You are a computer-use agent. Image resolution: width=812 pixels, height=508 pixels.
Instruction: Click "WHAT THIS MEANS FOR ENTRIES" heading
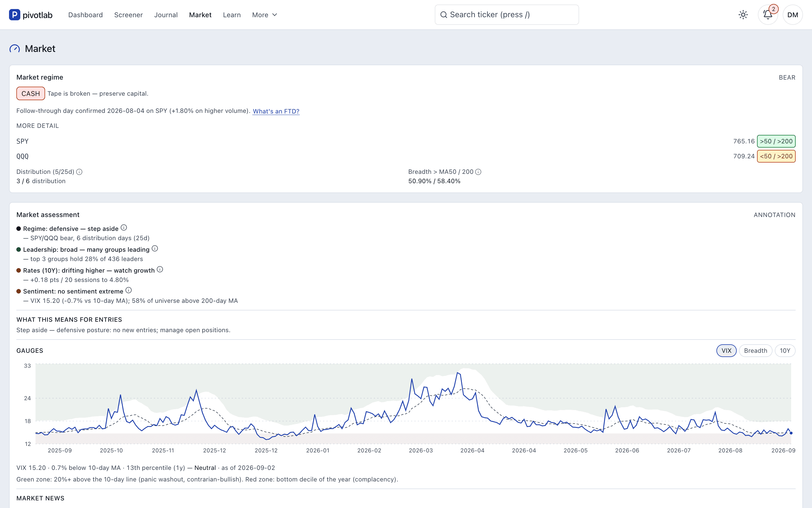pos(69,319)
